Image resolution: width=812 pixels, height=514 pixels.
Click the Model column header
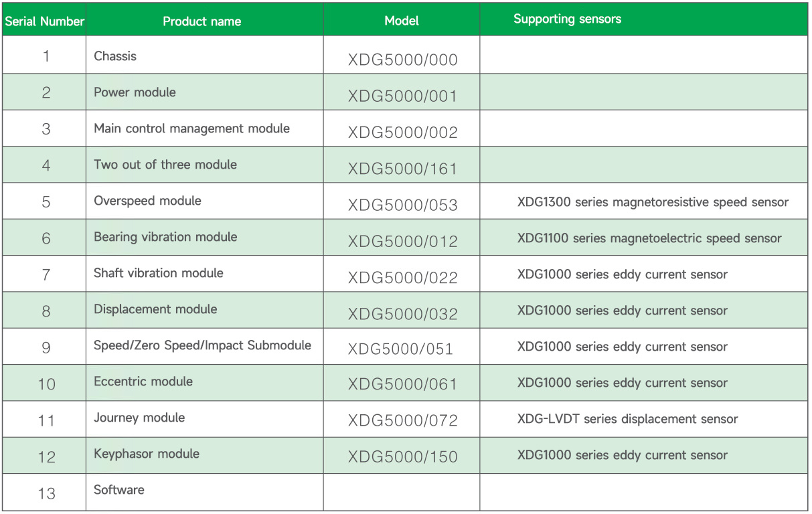point(402,21)
